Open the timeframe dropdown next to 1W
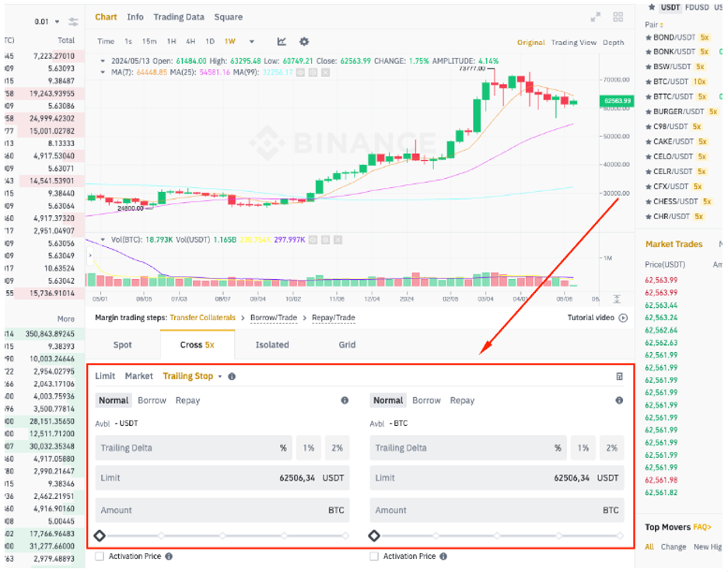728x572 pixels. click(250, 41)
